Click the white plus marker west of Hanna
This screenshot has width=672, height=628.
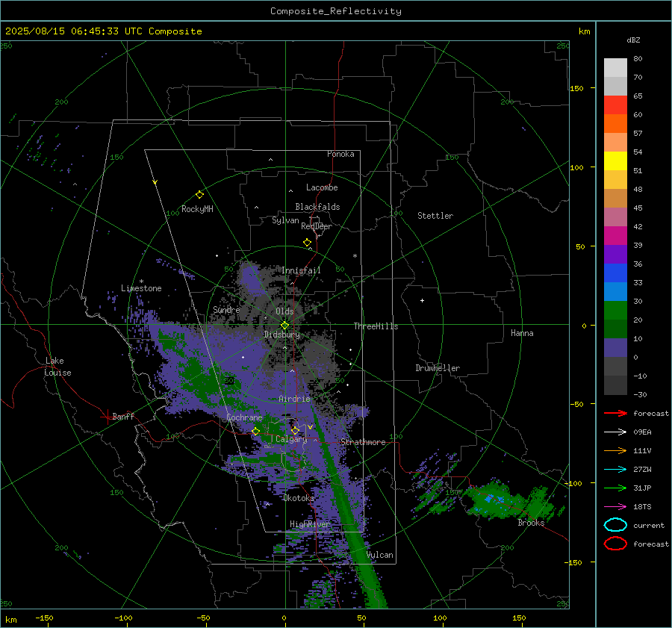[x=422, y=300]
